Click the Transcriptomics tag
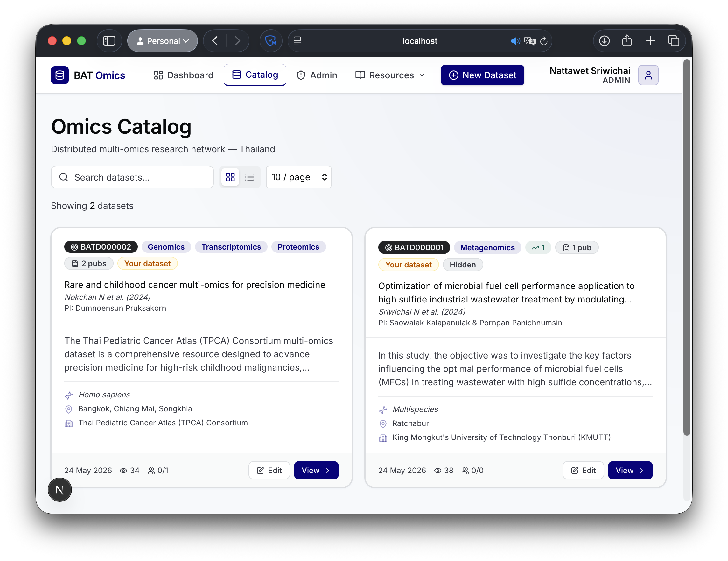 coord(231,247)
